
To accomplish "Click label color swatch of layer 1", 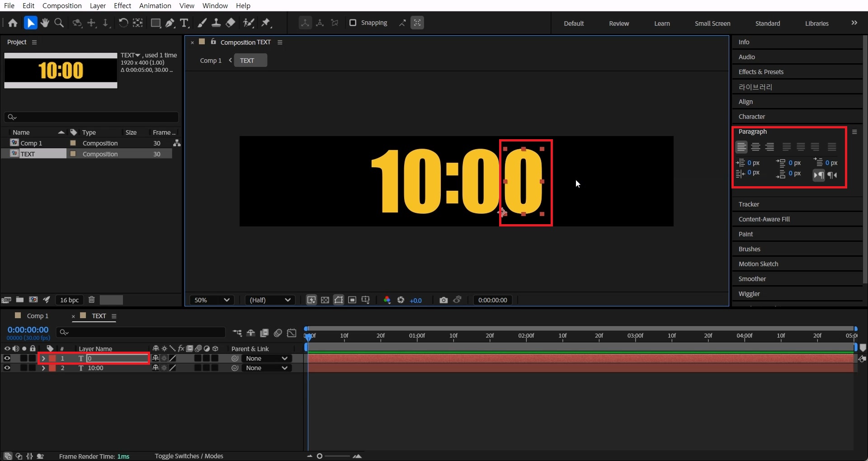I will [52, 358].
